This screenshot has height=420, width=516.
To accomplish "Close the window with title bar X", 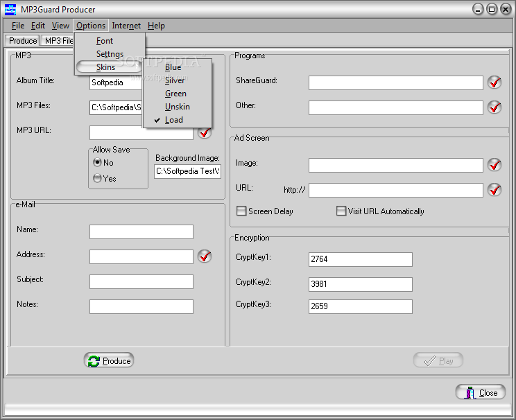I will point(506,9).
